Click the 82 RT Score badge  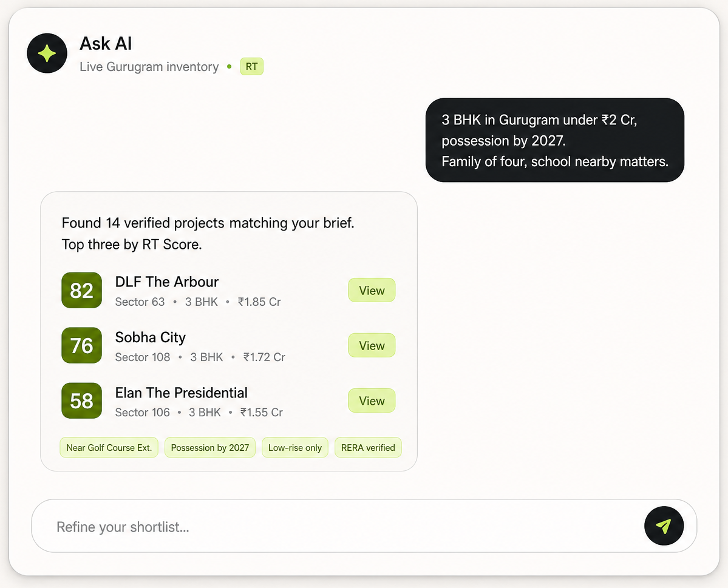[x=82, y=290]
